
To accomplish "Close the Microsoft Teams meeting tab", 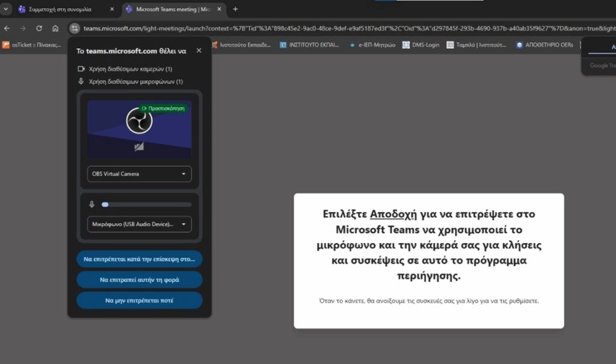I will pos(221,9).
